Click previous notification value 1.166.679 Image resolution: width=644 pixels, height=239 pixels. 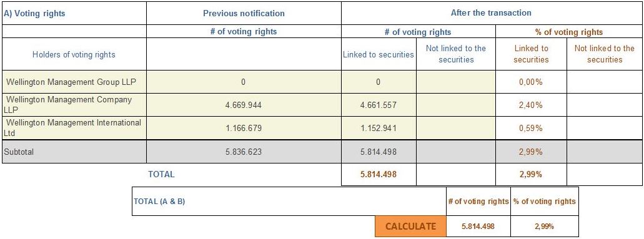point(244,128)
